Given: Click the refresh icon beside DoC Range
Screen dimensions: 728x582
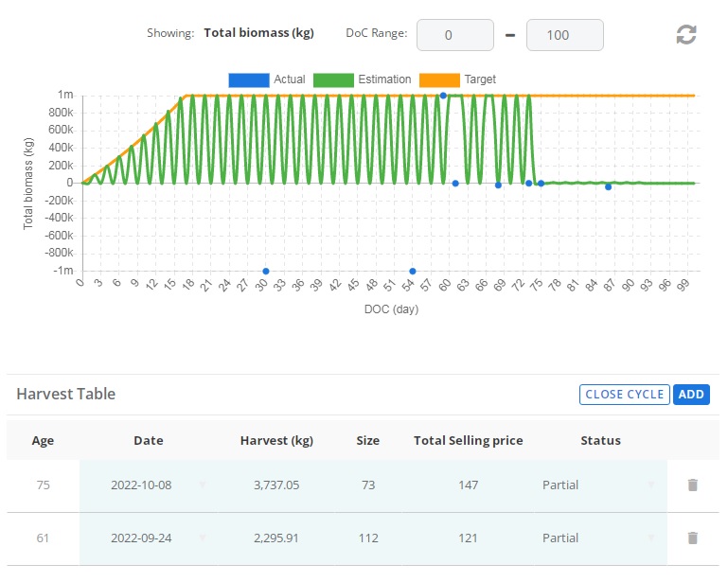Looking at the screenshot, I should click(686, 35).
